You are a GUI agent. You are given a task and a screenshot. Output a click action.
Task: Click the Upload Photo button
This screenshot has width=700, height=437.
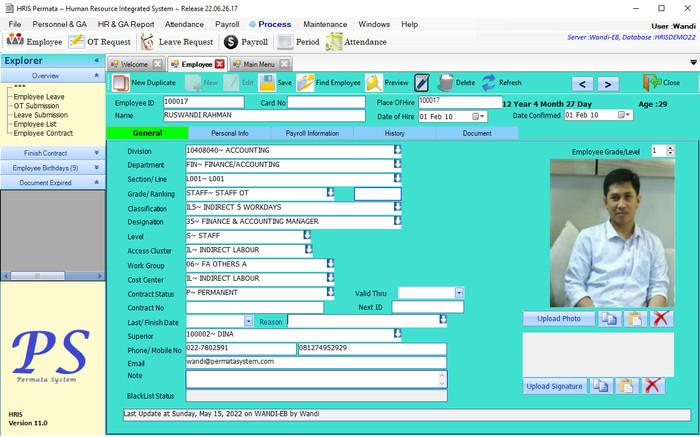point(558,319)
